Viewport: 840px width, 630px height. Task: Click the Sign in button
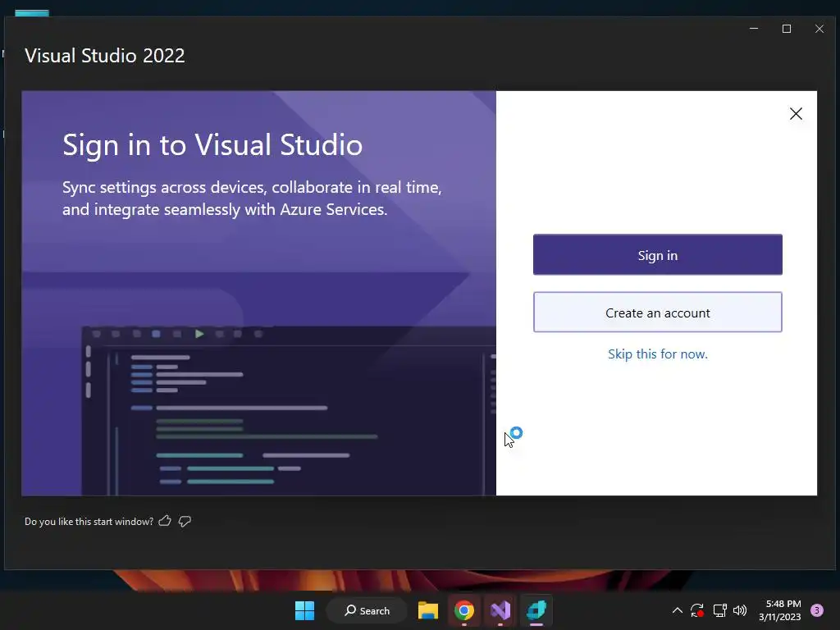tap(657, 255)
